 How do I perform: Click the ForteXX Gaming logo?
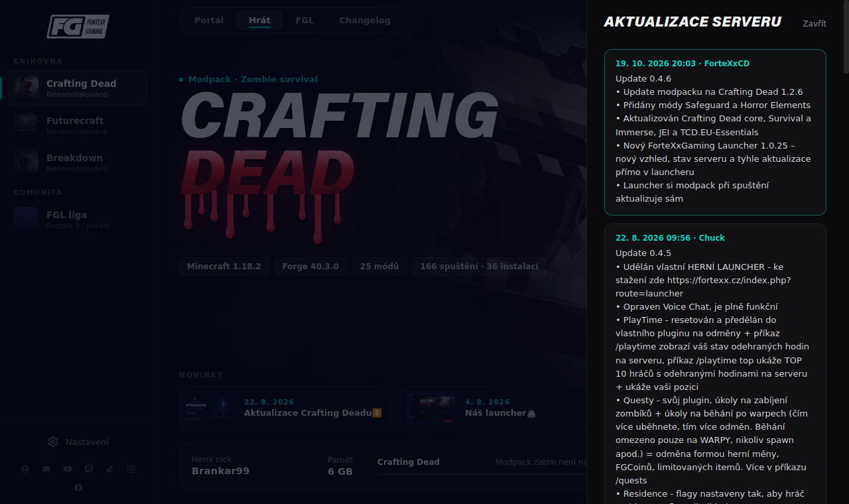[78, 27]
